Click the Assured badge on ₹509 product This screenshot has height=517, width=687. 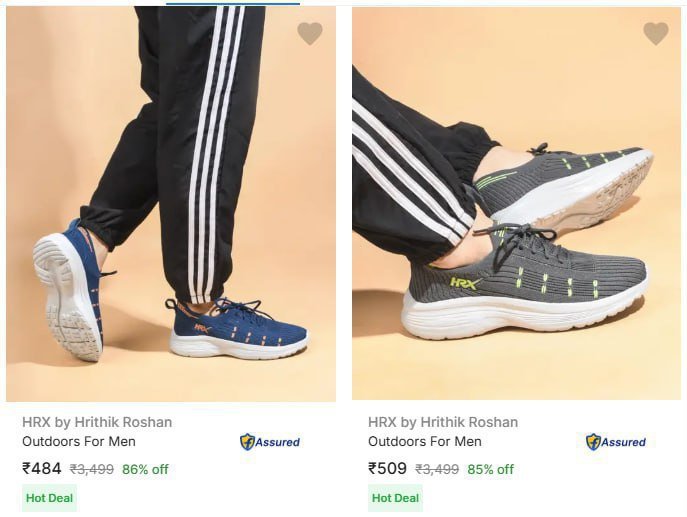click(x=616, y=442)
